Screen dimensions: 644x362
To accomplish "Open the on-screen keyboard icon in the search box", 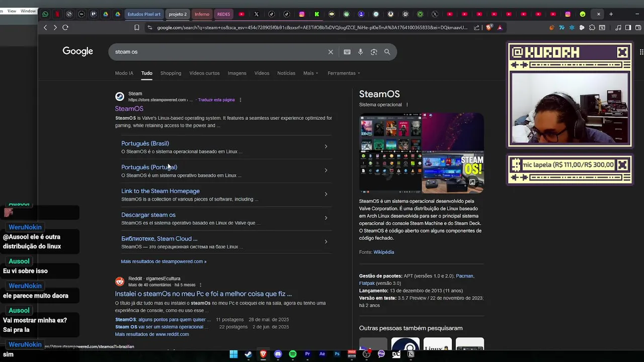I will pos(347,52).
